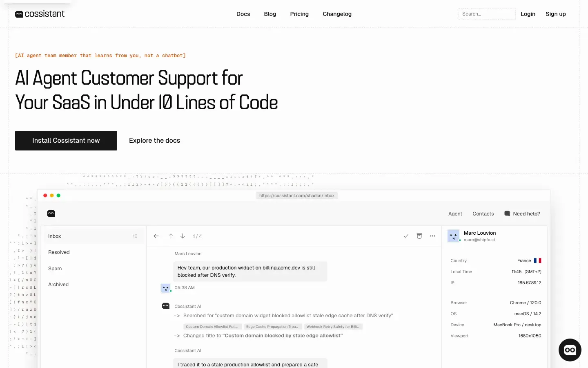View the Changelog
588x368 pixels.
[x=337, y=14]
